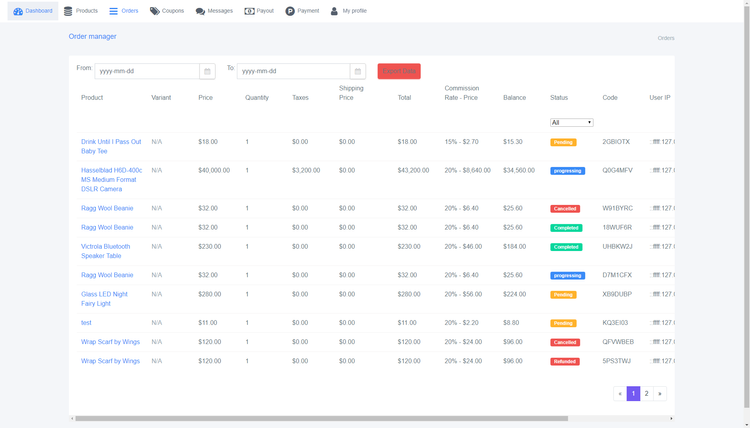Click the Refunded badge for order 5PS3TWJ
Viewport: 750px width, 428px height.
tap(564, 362)
